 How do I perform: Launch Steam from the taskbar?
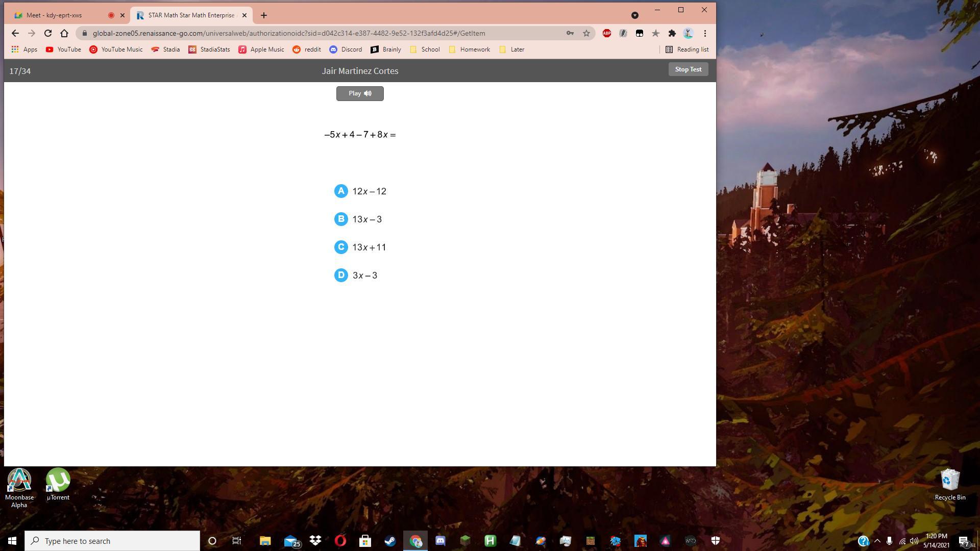pos(390,541)
